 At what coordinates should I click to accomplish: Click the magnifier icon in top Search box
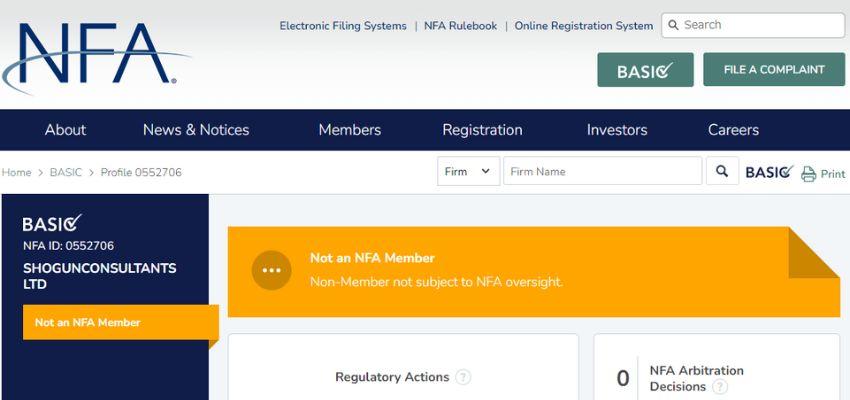(x=673, y=25)
